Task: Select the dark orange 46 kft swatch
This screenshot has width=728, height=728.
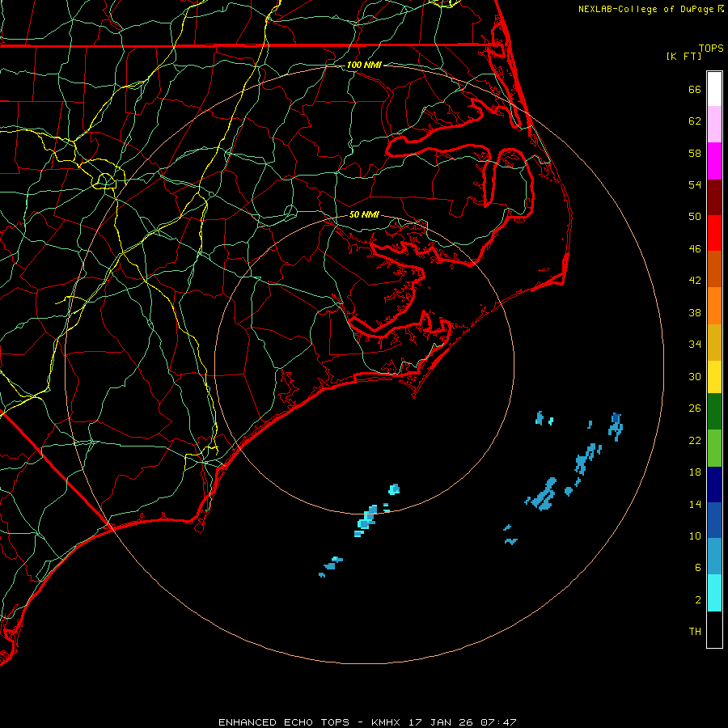Action: point(714,269)
